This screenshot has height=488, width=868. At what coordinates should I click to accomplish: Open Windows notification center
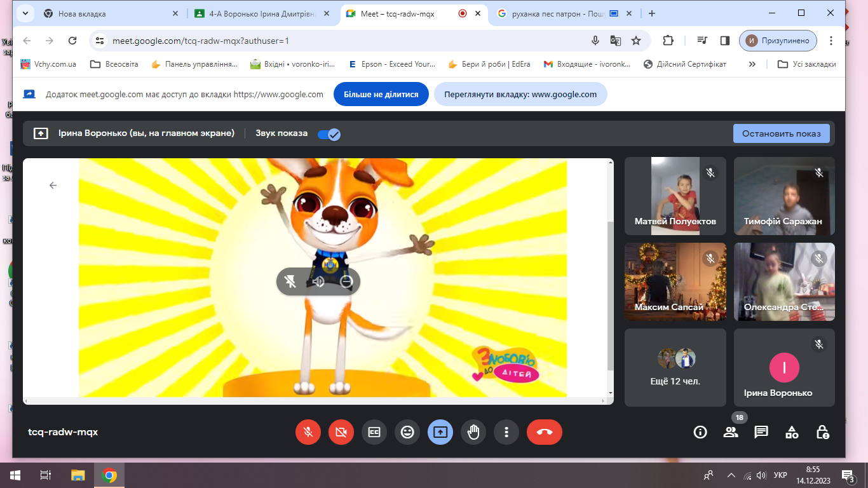pyautogui.click(x=848, y=475)
